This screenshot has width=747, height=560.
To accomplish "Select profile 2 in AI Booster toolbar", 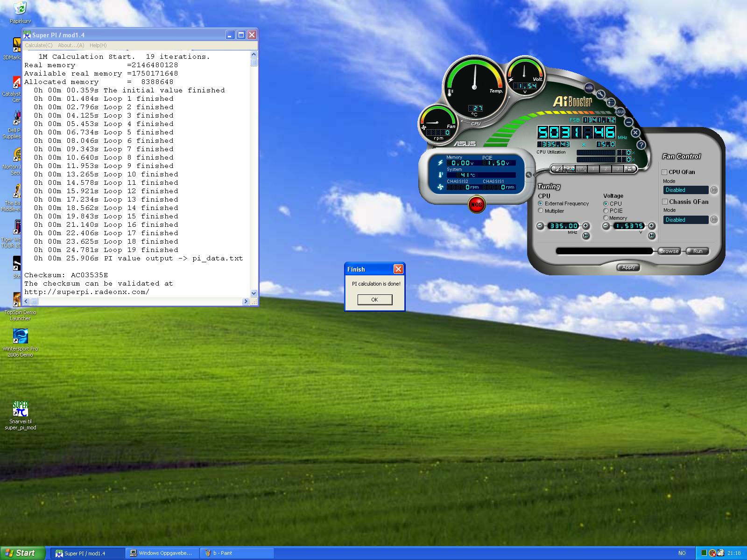I will [606, 169].
